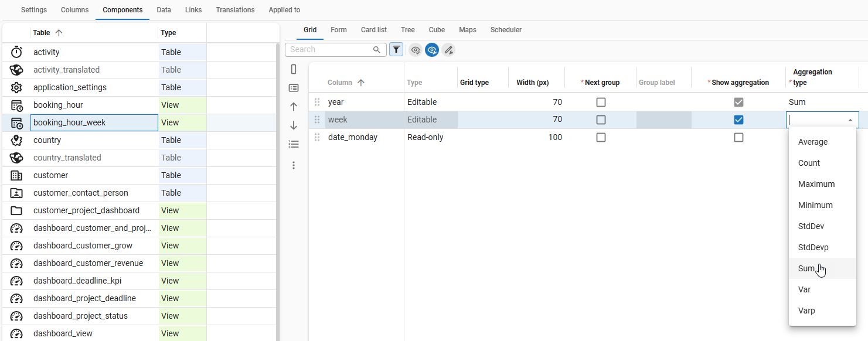Open the numbered list icon in the side toolbar
This screenshot has height=341, width=868.
click(294, 144)
